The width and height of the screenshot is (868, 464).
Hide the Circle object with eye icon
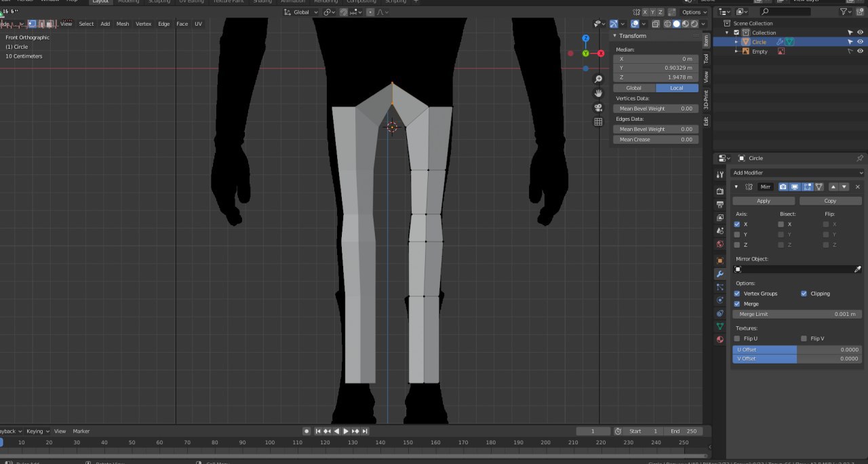click(860, 42)
